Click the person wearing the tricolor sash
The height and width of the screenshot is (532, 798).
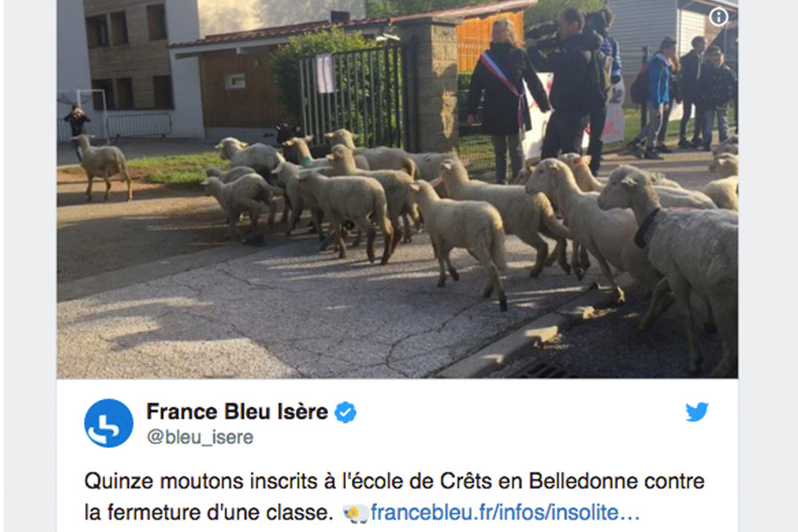pos(506,100)
